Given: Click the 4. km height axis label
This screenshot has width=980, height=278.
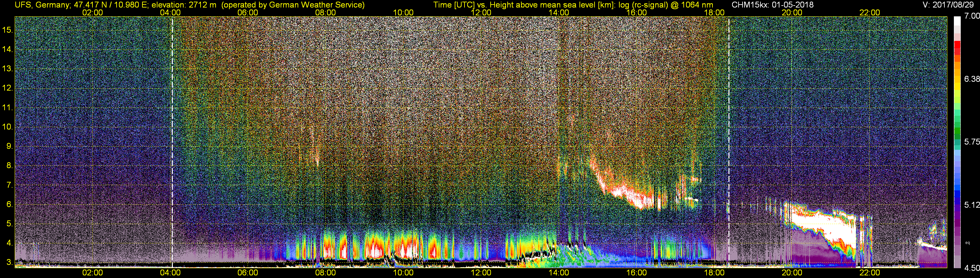Looking at the screenshot, I should click(10, 243).
